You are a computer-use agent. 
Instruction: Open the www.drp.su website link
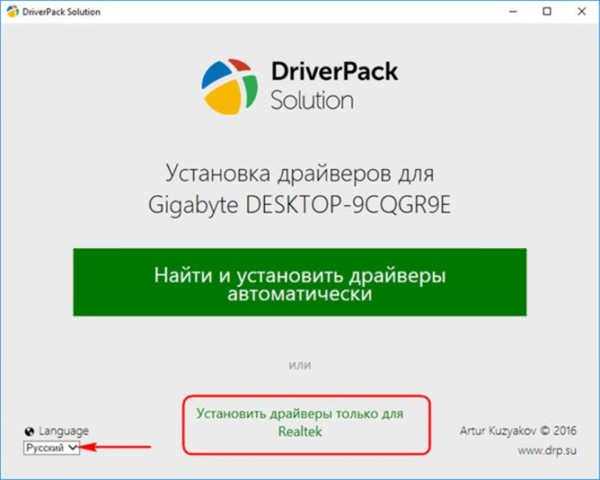coord(547,451)
